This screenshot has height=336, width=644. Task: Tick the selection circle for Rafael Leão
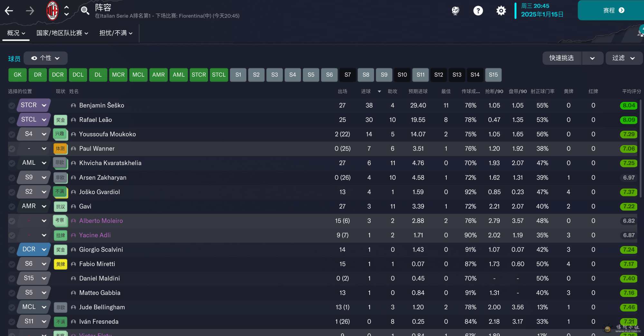(x=12, y=120)
